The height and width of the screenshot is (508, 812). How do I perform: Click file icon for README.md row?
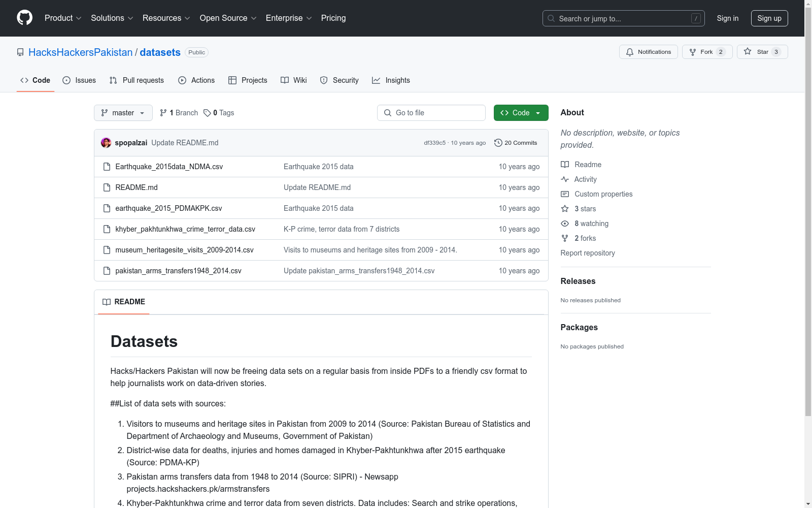tap(107, 187)
